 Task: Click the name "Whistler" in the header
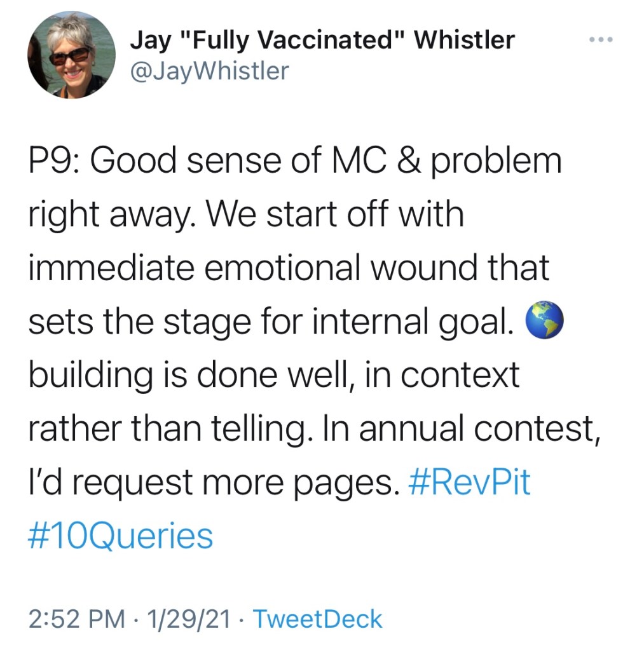(464, 40)
